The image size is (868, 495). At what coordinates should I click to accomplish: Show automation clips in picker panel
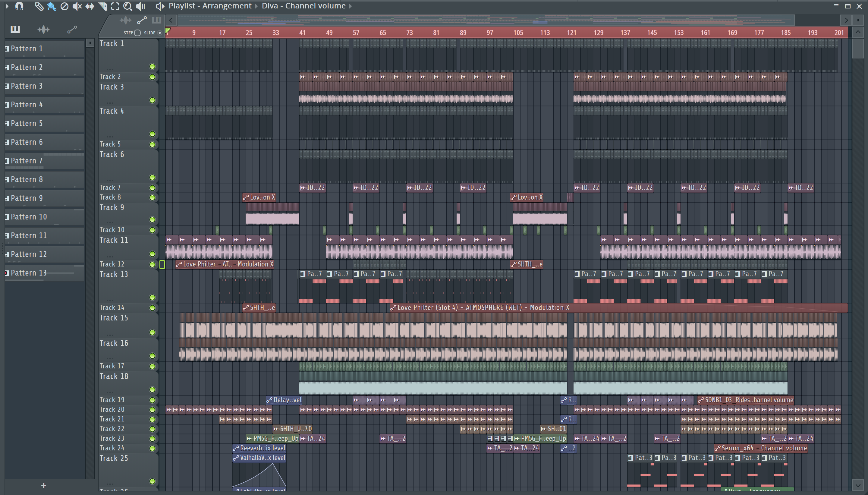point(72,30)
